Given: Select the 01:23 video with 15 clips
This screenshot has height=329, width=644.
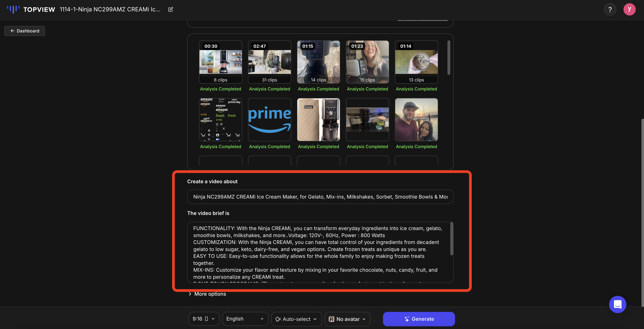Looking at the screenshot, I should point(367,62).
